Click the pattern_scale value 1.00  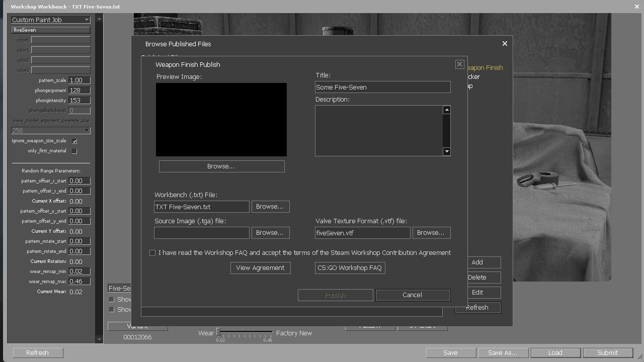coord(79,80)
